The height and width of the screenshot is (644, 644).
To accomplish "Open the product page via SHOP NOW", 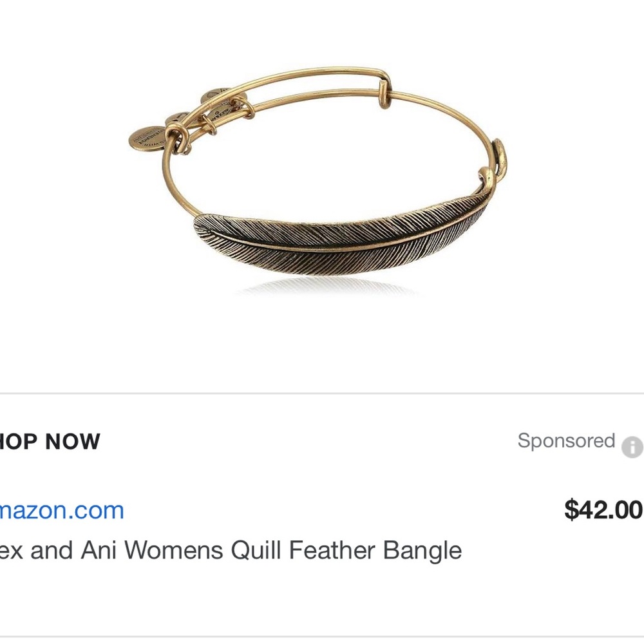I will (48, 442).
